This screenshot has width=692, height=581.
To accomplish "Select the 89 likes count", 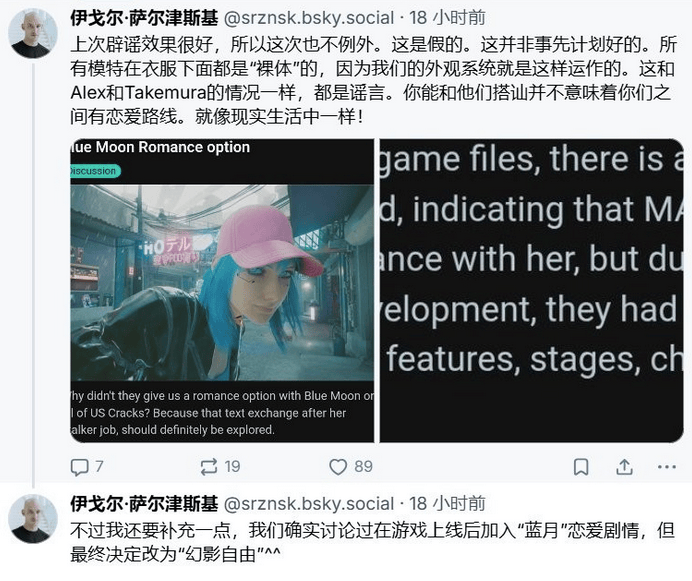I will click(x=363, y=467).
